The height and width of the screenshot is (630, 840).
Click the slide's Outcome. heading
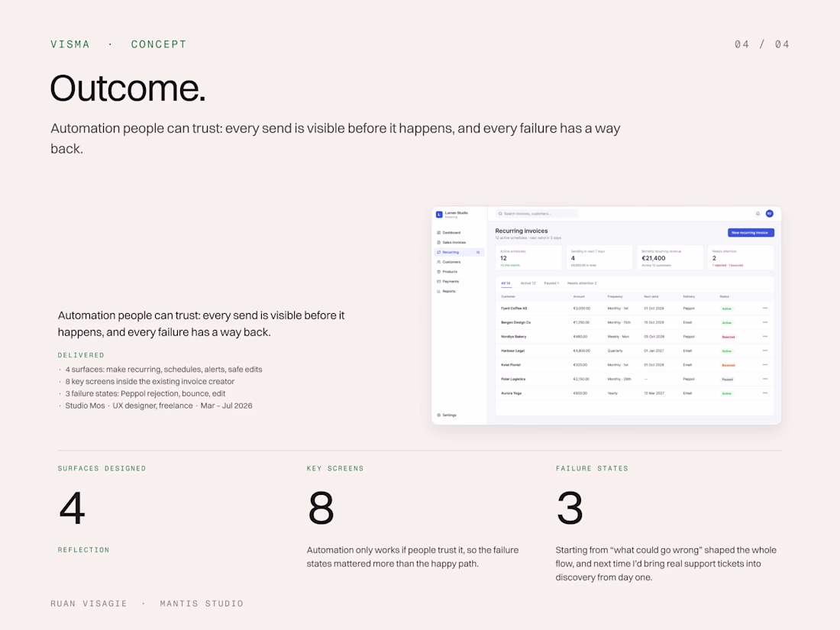pyautogui.click(x=128, y=88)
